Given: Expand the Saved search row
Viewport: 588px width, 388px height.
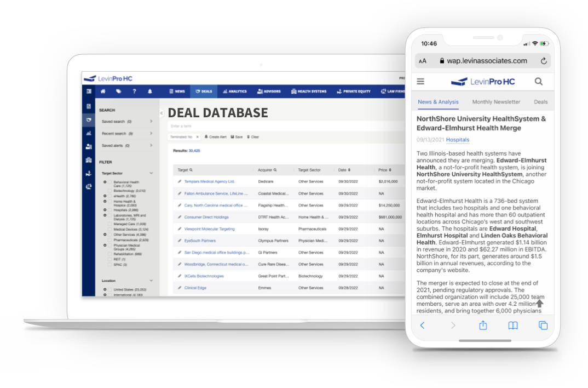Looking at the screenshot, I should (x=127, y=122).
